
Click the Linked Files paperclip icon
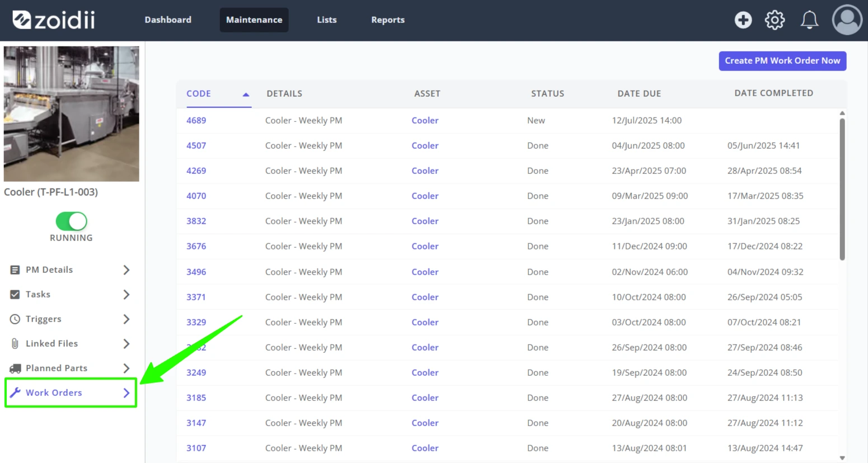(x=15, y=344)
